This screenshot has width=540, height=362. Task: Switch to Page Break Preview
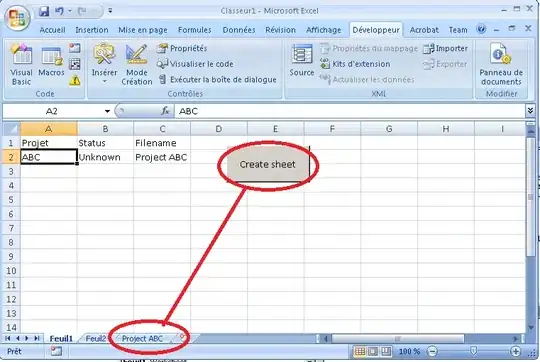click(386, 351)
